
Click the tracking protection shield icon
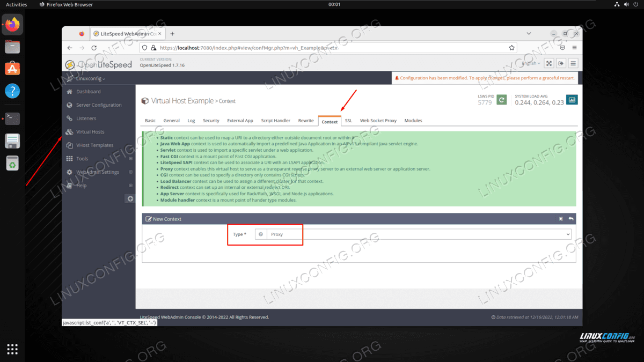pos(144,48)
